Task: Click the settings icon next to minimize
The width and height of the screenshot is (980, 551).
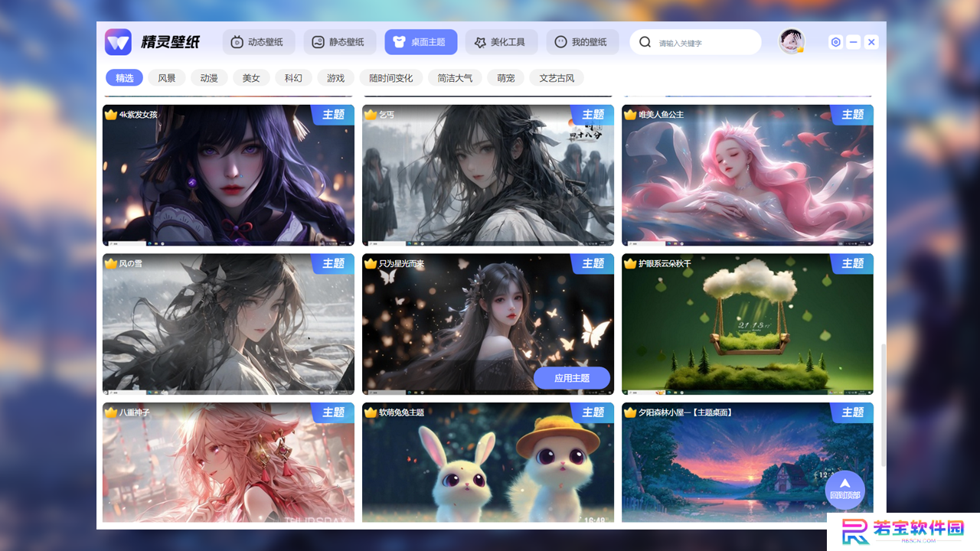Action: tap(836, 42)
